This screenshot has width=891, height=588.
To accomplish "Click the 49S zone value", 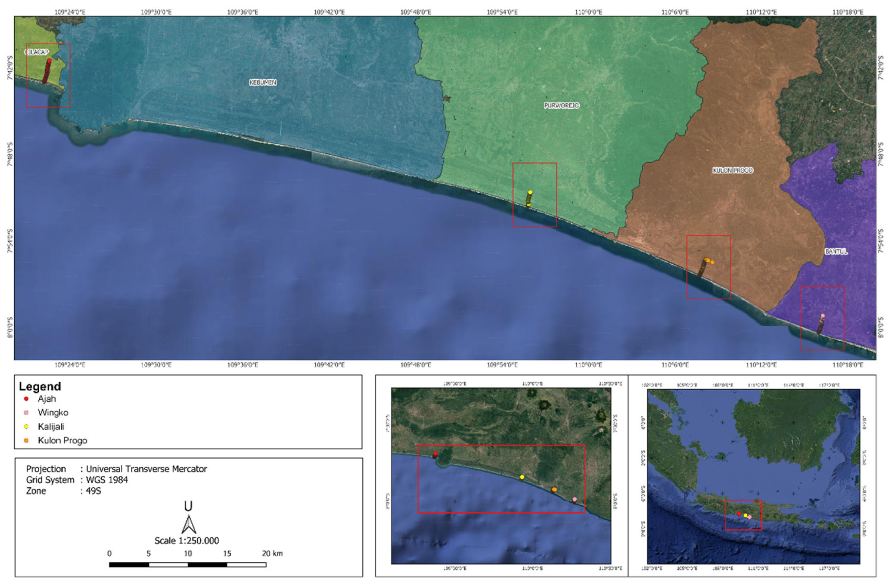I will coord(93,491).
